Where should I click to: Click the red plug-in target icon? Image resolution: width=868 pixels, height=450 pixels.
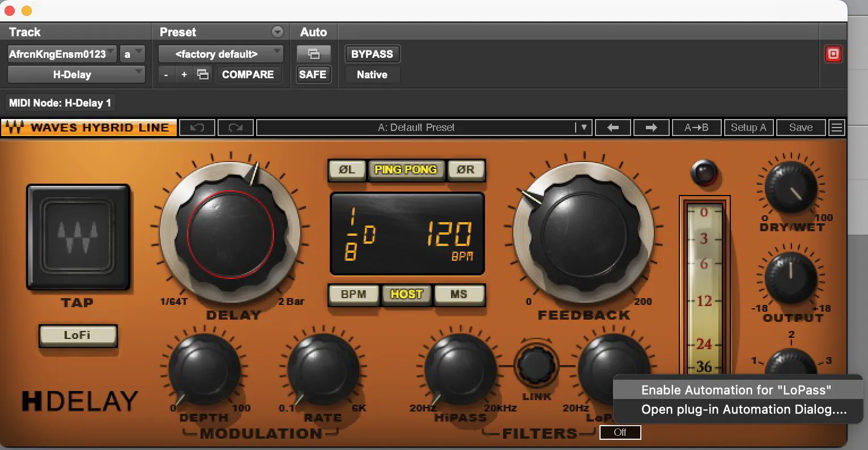tap(833, 54)
